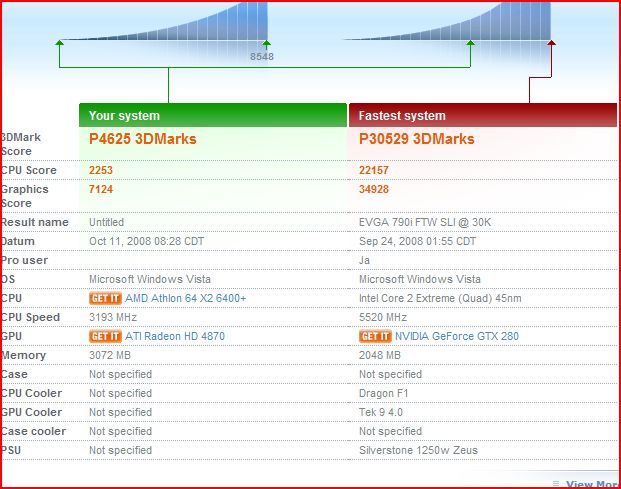This screenshot has height=489, width=621.
Task: Click Intel Core 2 Extreme (Quad) 45nm text
Action: [440, 298]
